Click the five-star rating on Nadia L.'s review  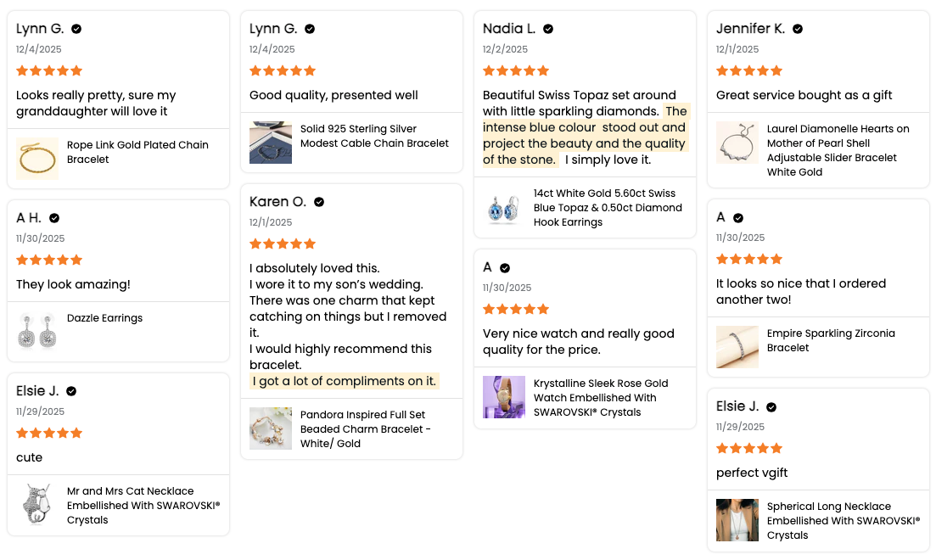(x=516, y=70)
